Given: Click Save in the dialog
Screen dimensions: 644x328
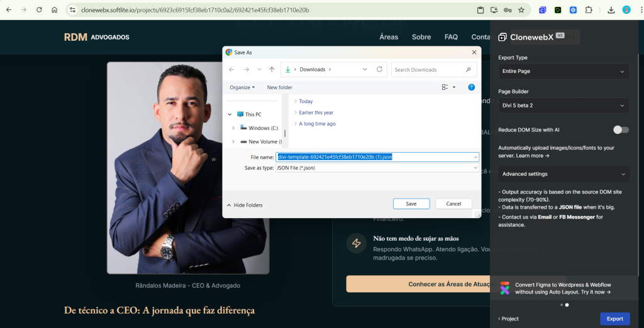Looking at the screenshot, I should 411,204.
